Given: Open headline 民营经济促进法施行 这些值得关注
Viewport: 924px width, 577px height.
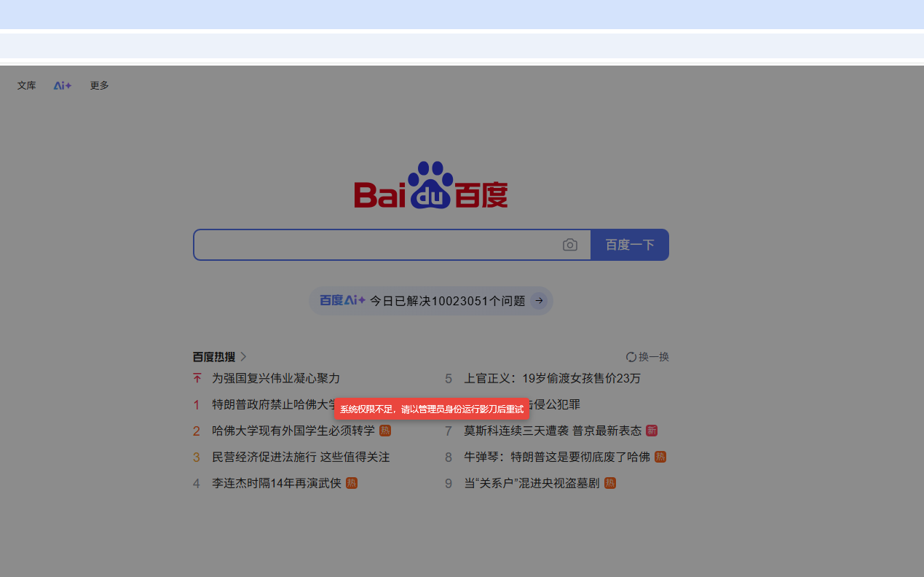Looking at the screenshot, I should point(301,457).
